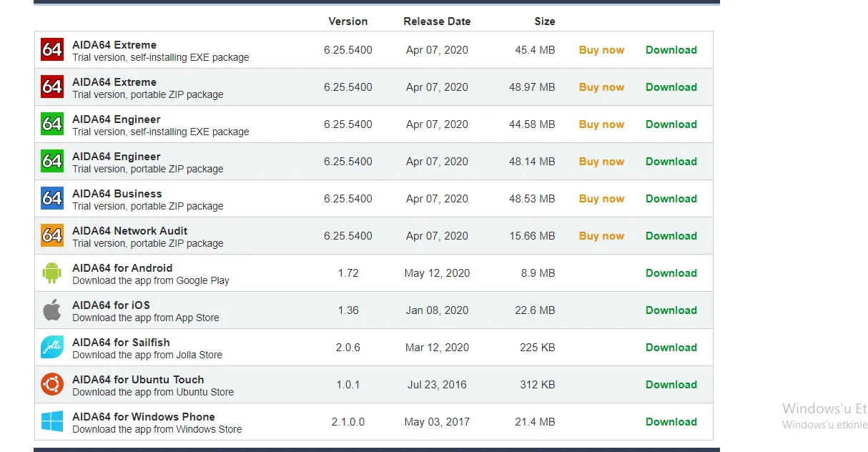The height and width of the screenshot is (452, 868).
Task: Click the Release Date column header
Action: tap(437, 21)
